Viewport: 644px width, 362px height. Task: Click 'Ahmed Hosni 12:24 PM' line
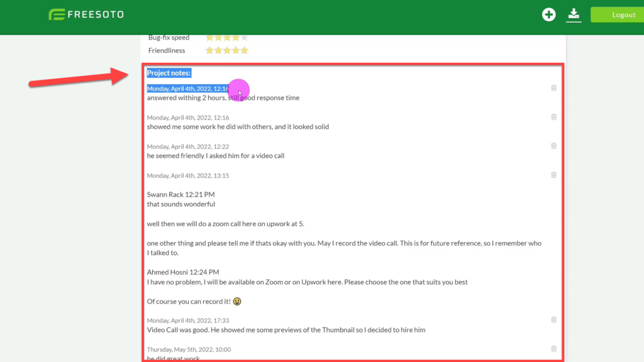coord(183,272)
